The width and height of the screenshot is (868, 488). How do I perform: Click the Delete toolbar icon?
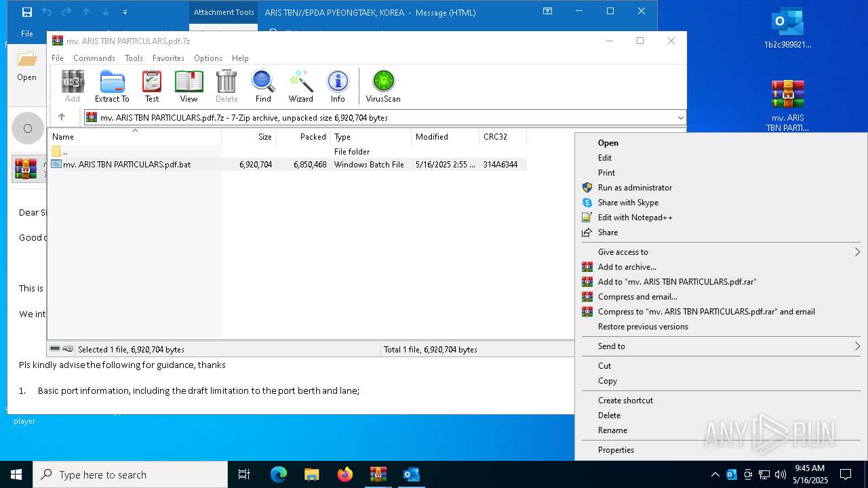(226, 86)
